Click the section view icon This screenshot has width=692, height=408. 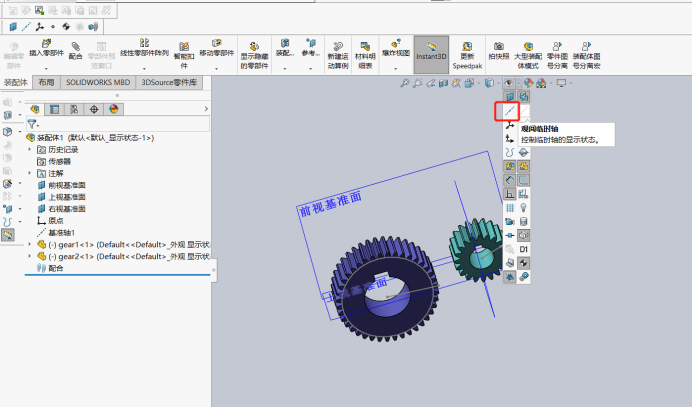click(443, 83)
